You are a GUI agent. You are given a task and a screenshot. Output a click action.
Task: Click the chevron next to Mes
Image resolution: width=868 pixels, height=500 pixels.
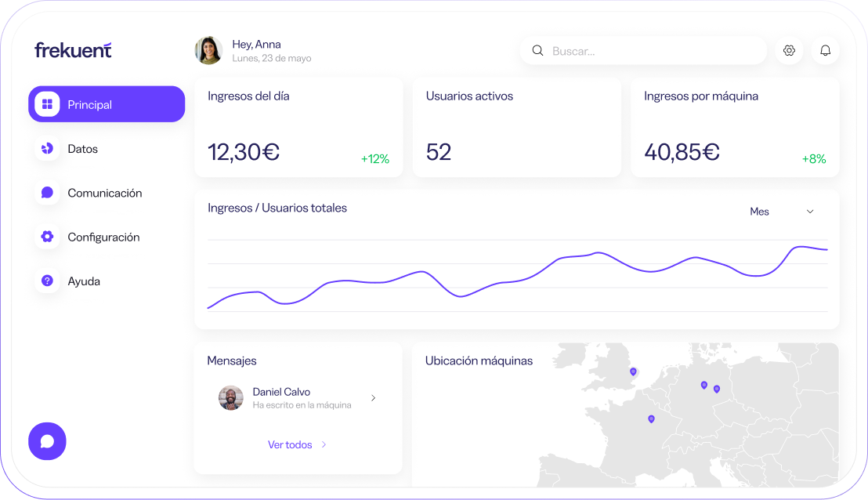(x=810, y=212)
